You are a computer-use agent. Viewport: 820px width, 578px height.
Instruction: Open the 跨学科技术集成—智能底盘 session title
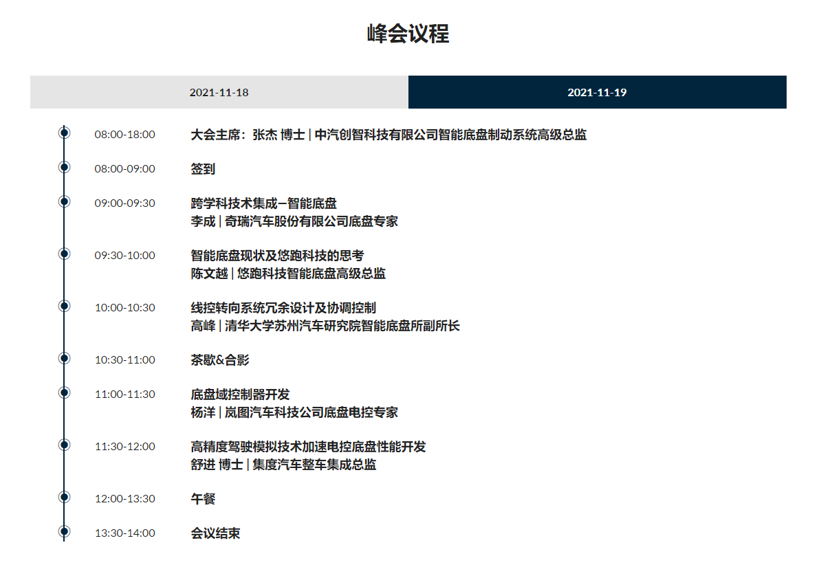[x=264, y=203]
